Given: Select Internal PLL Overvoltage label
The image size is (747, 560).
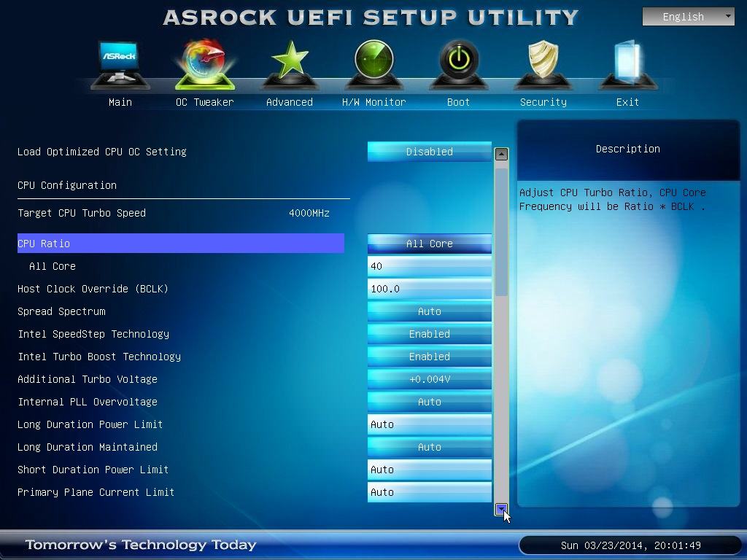Looking at the screenshot, I should point(88,402).
